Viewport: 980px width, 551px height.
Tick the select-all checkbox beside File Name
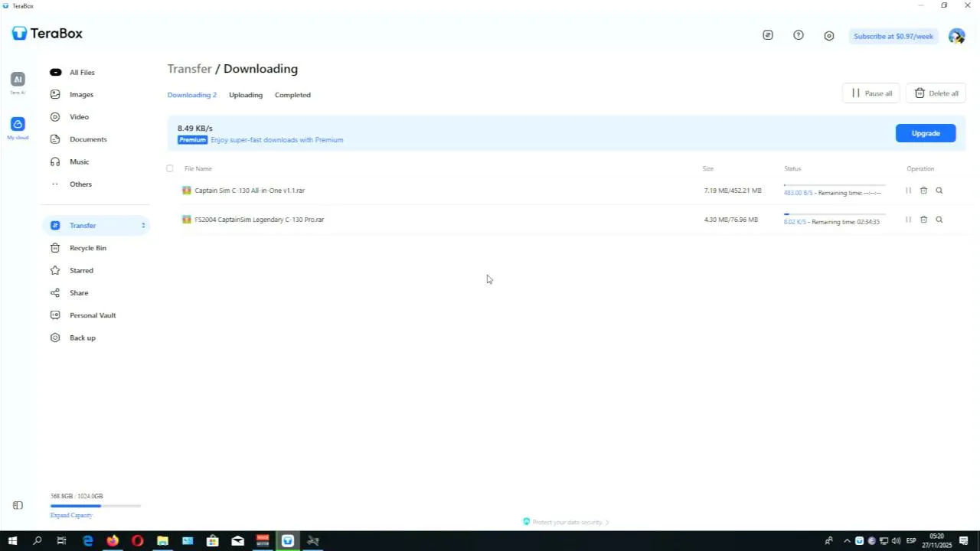(170, 168)
